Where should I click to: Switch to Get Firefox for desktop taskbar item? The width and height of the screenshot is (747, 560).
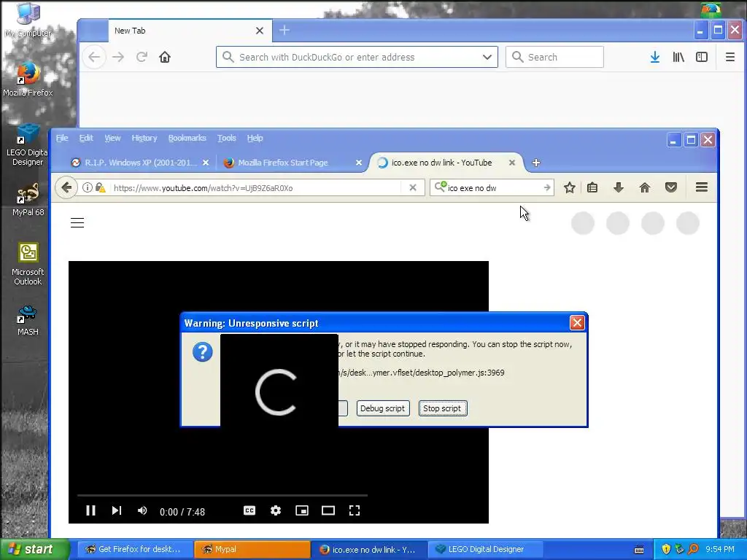[x=134, y=550]
